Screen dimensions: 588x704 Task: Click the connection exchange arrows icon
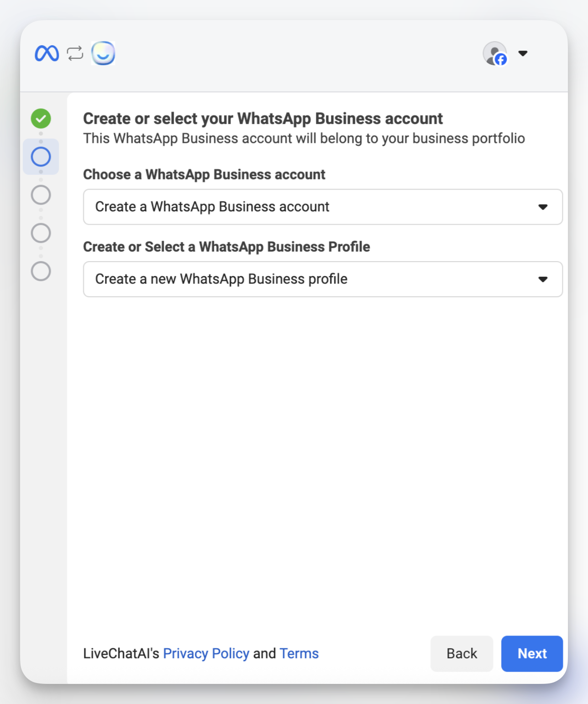74,53
